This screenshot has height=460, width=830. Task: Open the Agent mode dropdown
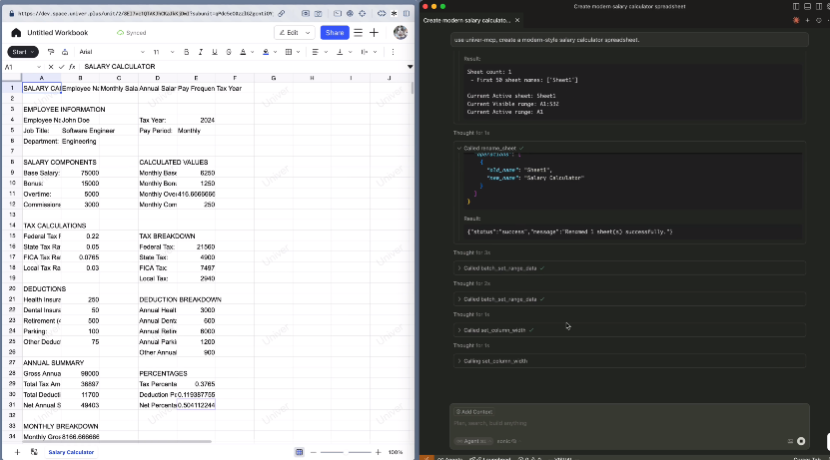[x=474, y=441]
